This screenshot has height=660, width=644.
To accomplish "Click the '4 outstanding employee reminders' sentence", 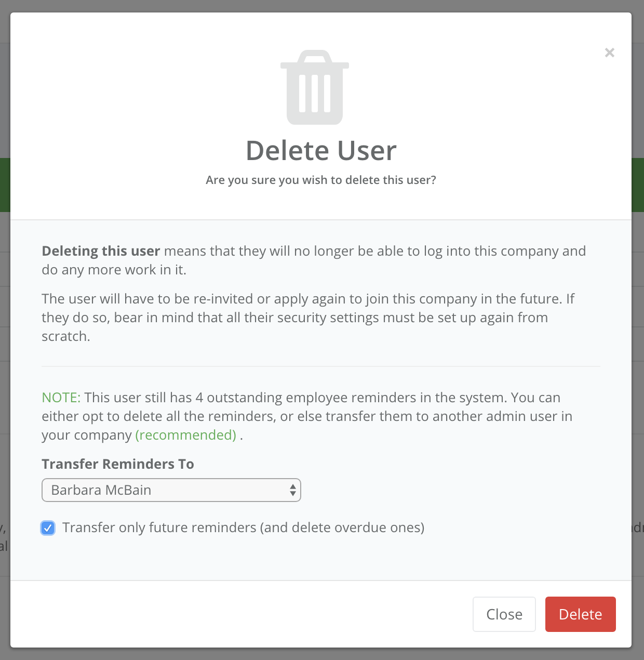I will (x=307, y=416).
